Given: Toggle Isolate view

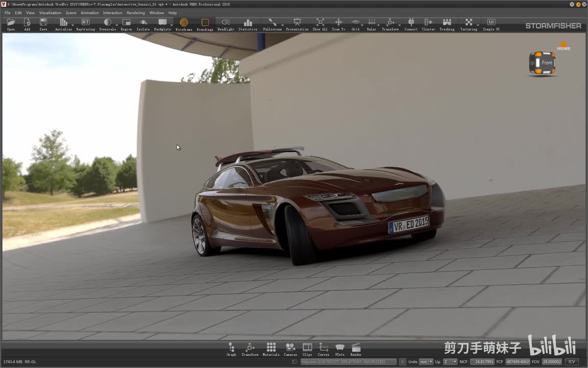Looking at the screenshot, I should click(x=143, y=25).
